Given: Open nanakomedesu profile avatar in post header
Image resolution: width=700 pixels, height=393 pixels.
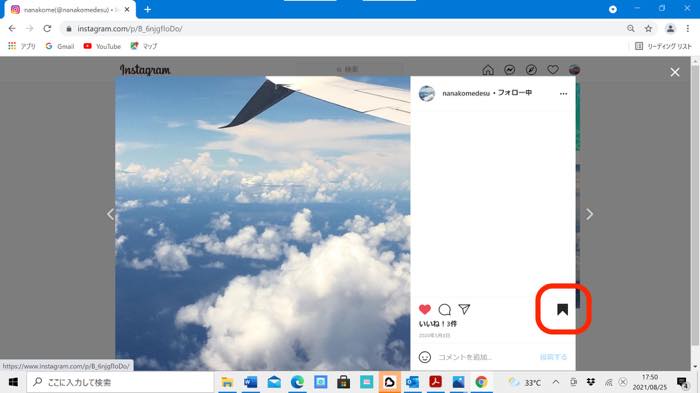Looking at the screenshot, I should [x=427, y=93].
